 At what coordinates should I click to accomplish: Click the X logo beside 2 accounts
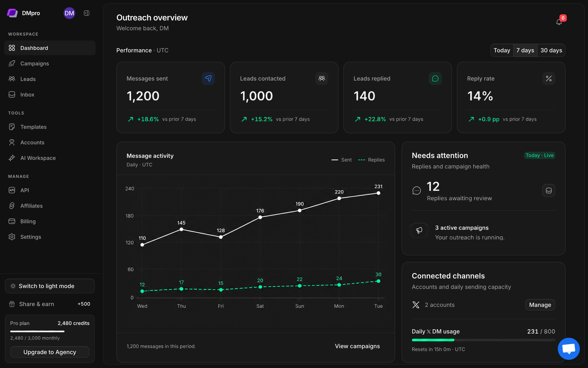tap(416, 305)
